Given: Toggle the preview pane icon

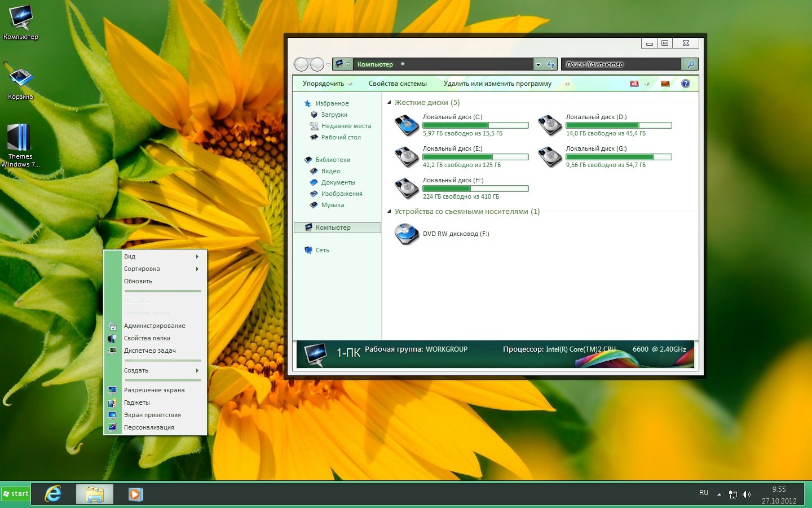Looking at the screenshot, I should click(x=665, y=84).
